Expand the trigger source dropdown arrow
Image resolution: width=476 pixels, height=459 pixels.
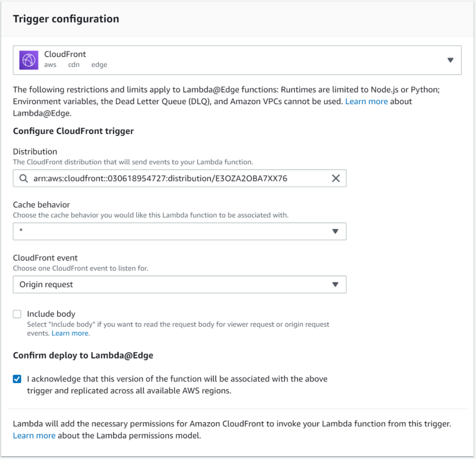450,60
